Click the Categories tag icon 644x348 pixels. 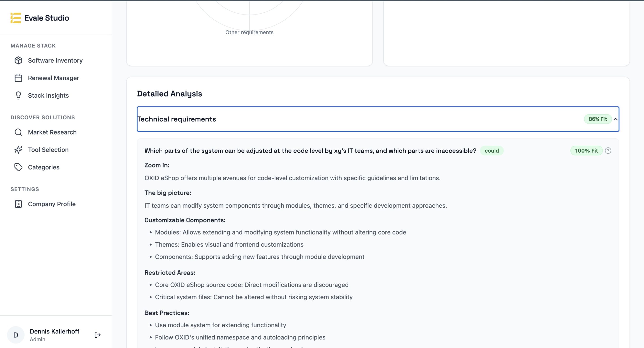[18, 167]
